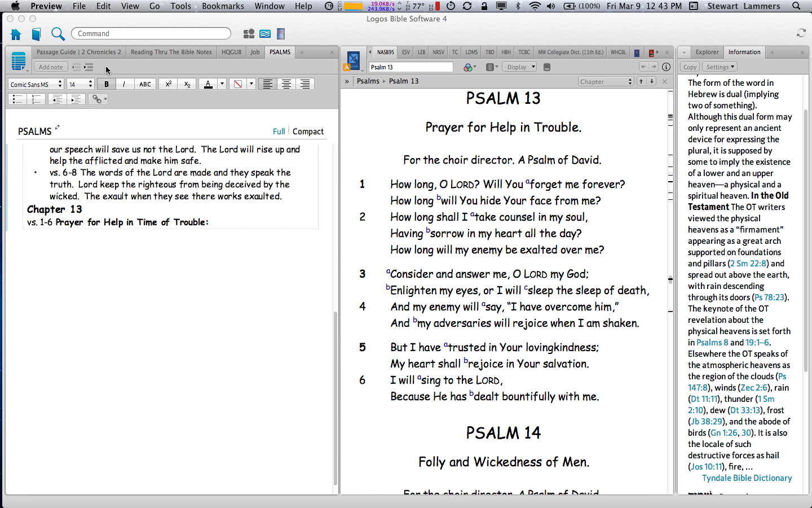Screen dimensions: 812x508
Task: Switch notes to Full view
Action: click(279, 132)
